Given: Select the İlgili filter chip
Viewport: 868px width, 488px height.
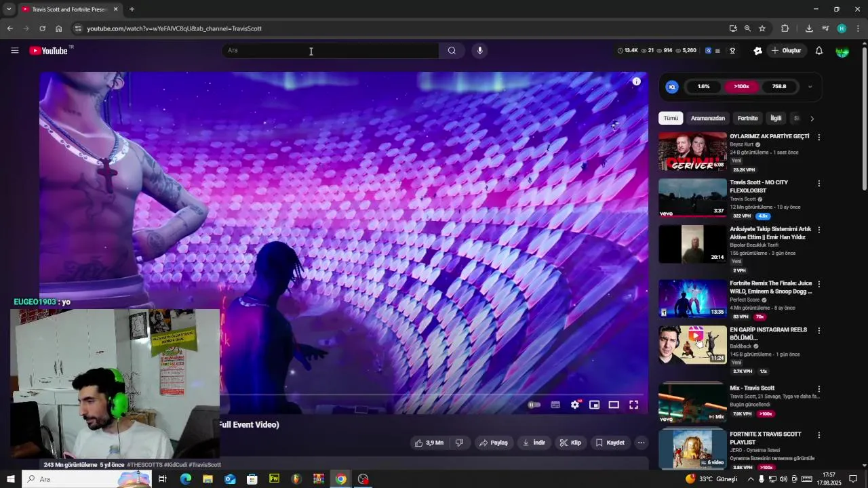Looking at the screenshot, I should click(x=776, y=118).
